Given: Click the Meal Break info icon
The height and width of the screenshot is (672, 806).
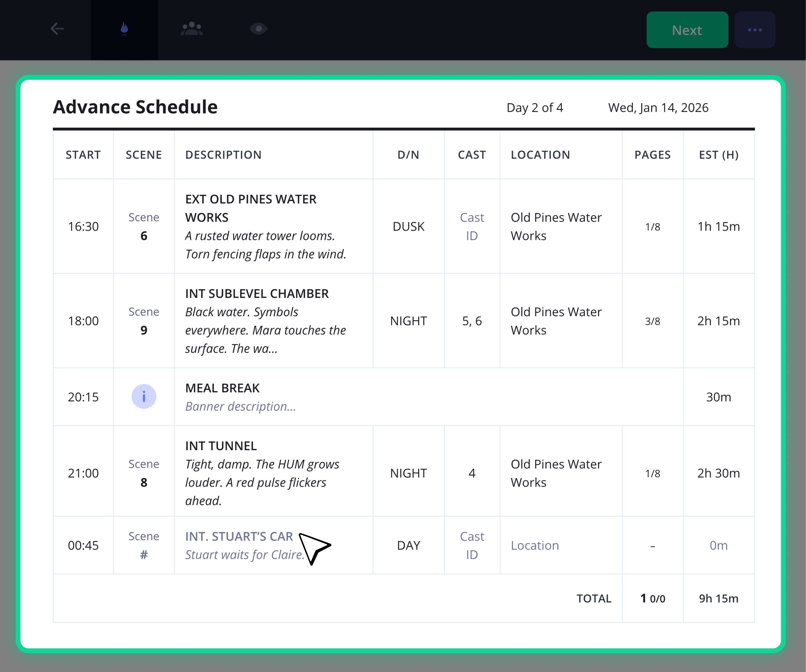Looking at the screenshot, I should point(144,396).
